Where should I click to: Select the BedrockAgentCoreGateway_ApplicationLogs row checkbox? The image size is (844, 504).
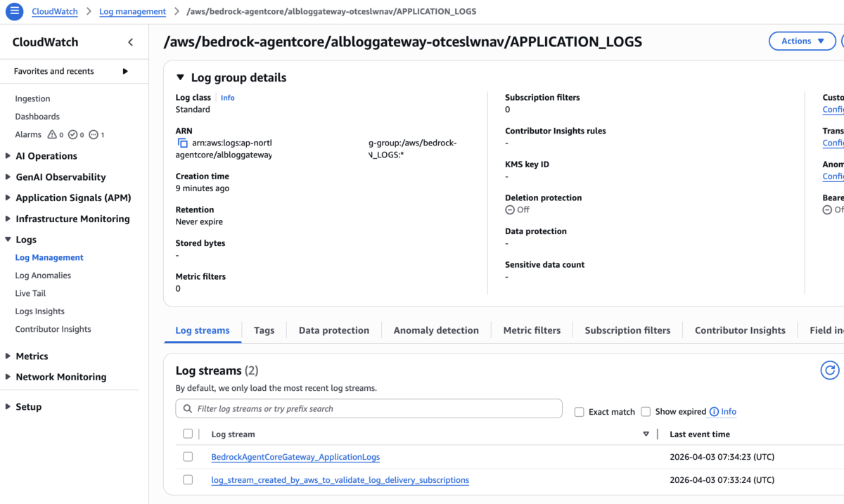point(188,457)
